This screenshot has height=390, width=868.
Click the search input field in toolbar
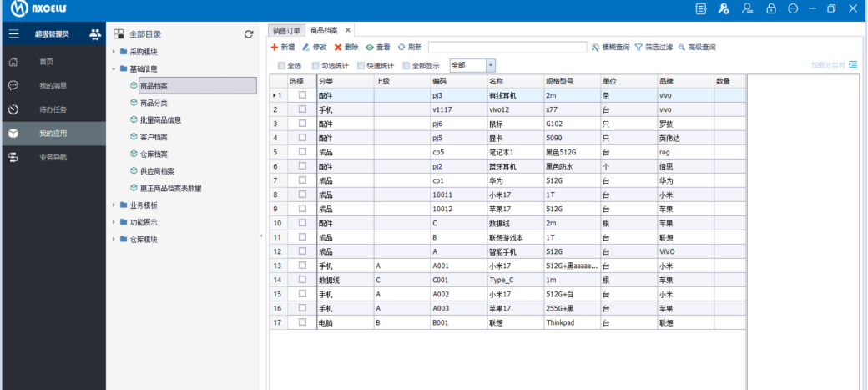pyautogui.click(x=507, y=48)
